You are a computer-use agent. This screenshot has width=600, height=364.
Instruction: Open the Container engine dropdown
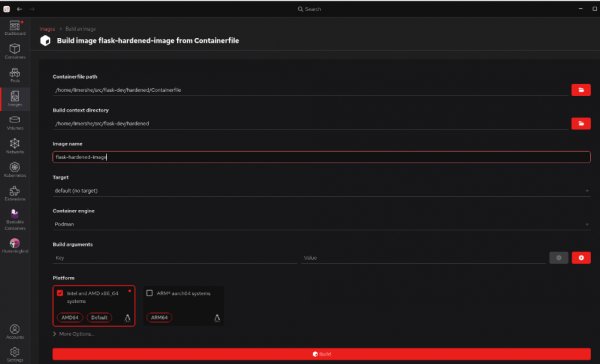[321, 224]
